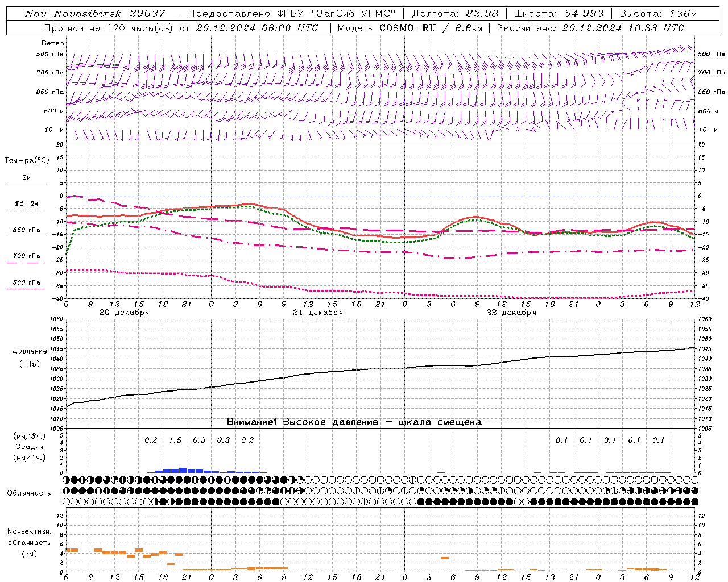728x582 pixels.
Task: Select the "Td 2м" dew point legend entry
Action: (26, 203)
